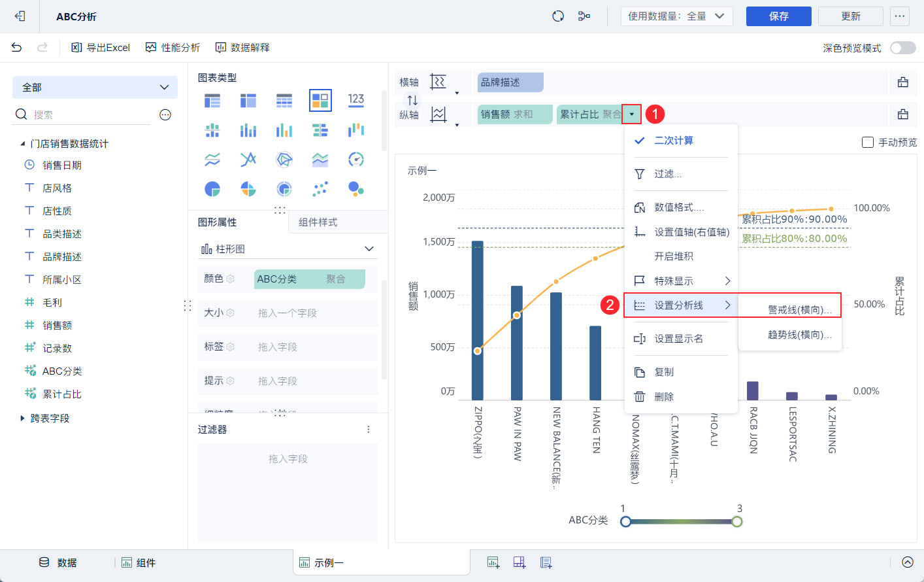Click the ABC分类 legend slider left handle
The height and width of the screenshot is (582, 924).
coord(626,521)
